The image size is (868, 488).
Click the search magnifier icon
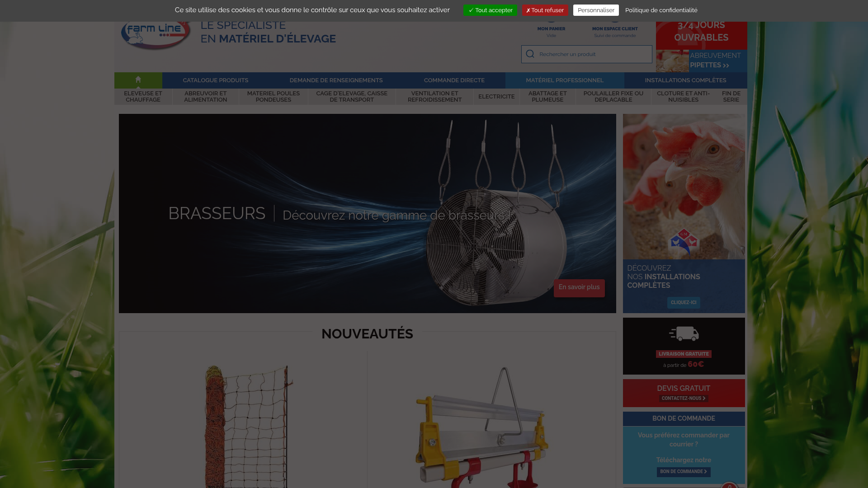[x=530, y=54]
